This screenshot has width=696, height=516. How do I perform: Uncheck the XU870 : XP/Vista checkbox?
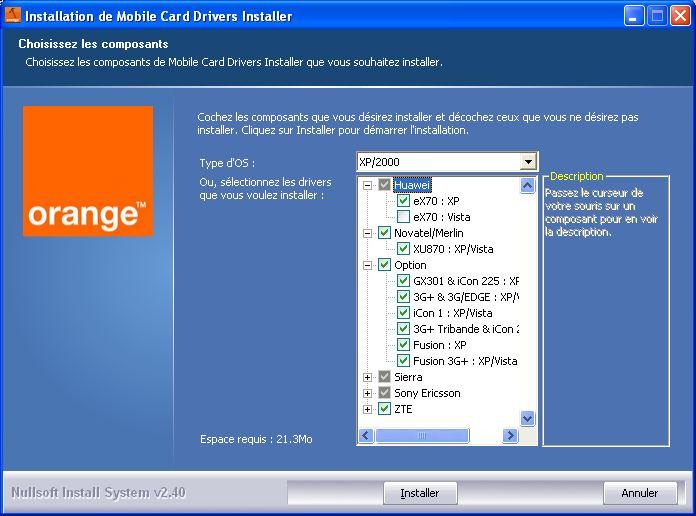403,249
